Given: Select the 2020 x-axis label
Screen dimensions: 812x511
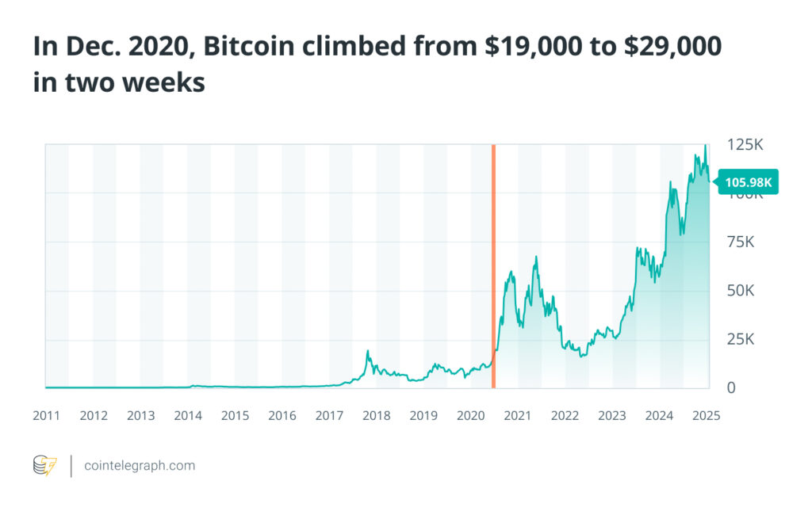Looking at the screenshot, I should pyautogui.click(x=471, y=415).
